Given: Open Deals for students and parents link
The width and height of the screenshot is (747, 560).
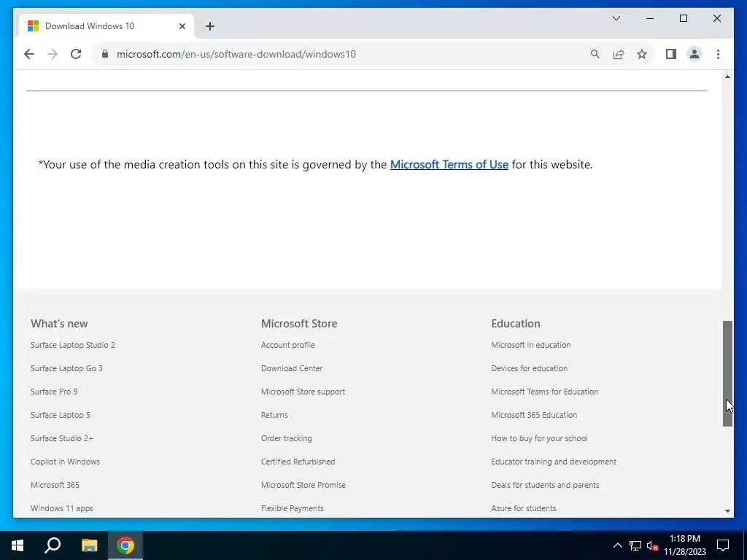Looking at the screenshot, I should click(x=545, y=485).
